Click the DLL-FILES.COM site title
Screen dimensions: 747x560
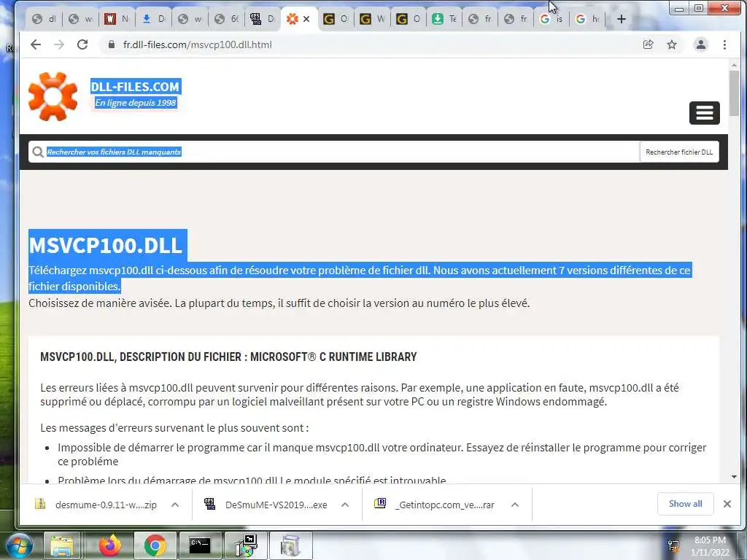(135, 87)
